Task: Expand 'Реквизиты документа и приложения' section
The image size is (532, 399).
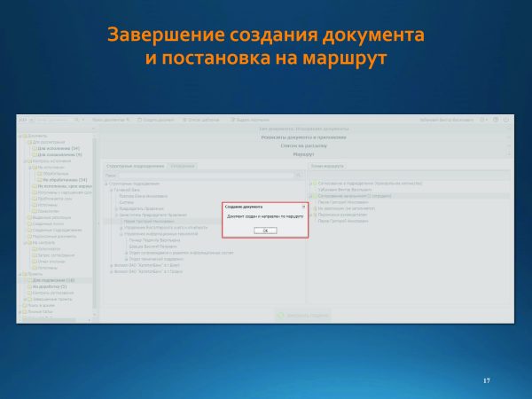Action: (303, 137)
